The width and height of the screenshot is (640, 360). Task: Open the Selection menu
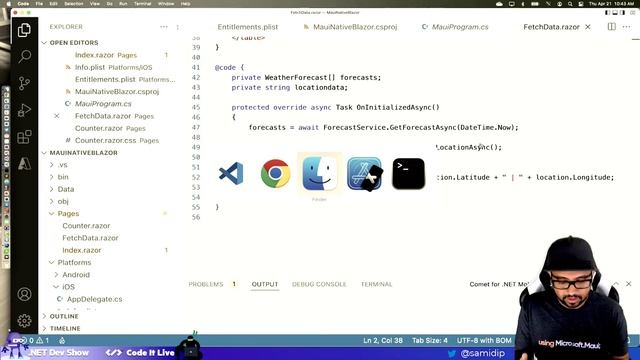(74, 4)
